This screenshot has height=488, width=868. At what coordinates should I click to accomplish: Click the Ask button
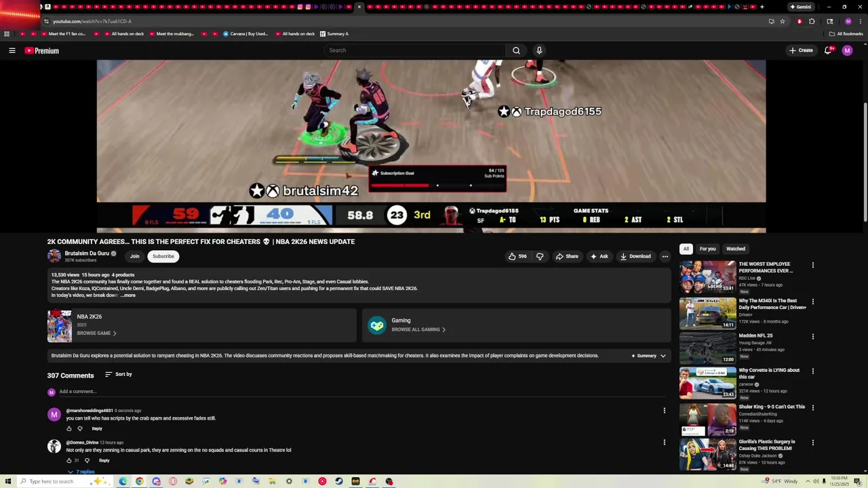point(599,256)
